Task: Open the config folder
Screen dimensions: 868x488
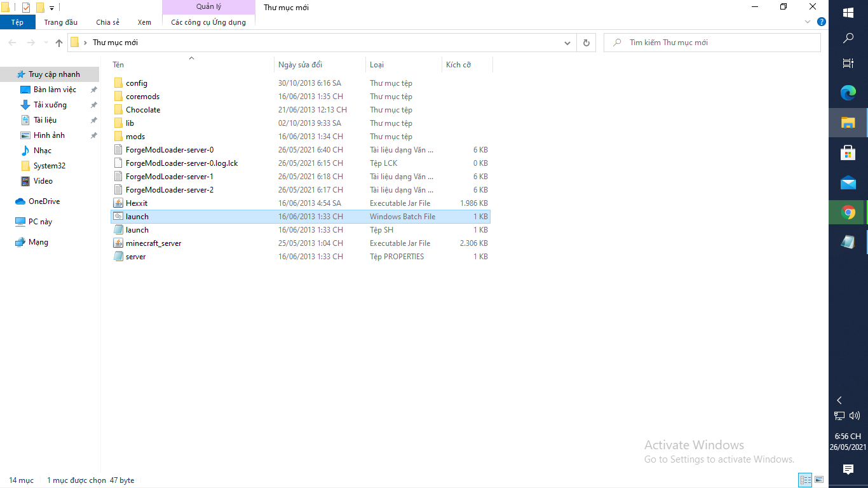Action: point(301,83)
